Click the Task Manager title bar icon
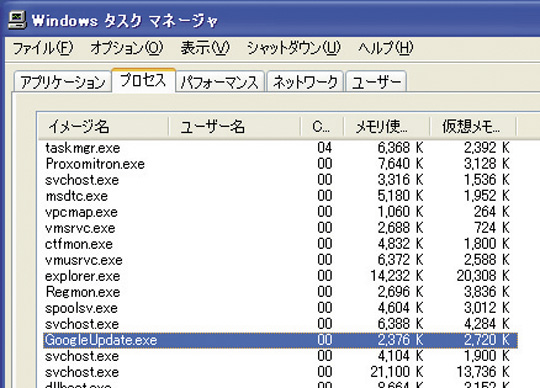Viewport: 540px width, 388px height. click(17, 20)
